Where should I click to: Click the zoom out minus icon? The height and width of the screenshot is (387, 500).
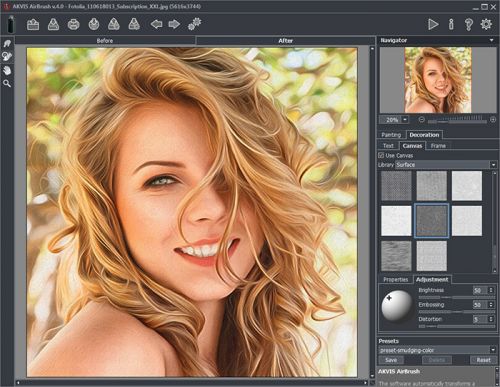pos(421,119)
